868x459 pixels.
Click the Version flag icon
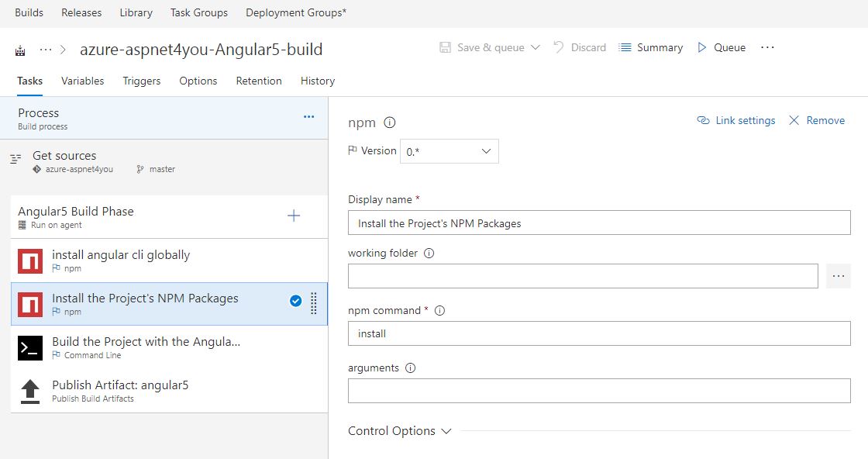(352, 150)
